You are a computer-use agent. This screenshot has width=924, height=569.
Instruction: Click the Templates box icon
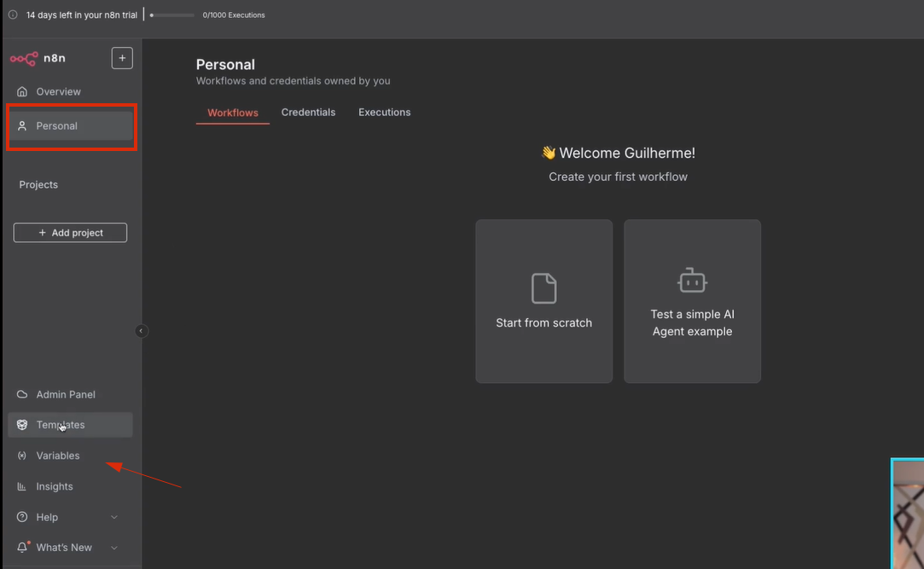pyautogui.click(x=22, y=425)
